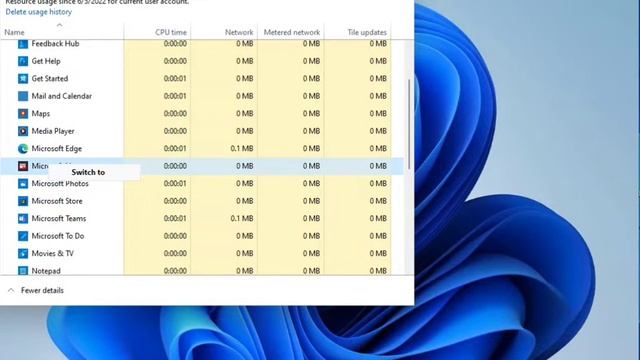Click Microsoft Photos CPU time value
Screen dimensions: 640x360
pos(175,184)
